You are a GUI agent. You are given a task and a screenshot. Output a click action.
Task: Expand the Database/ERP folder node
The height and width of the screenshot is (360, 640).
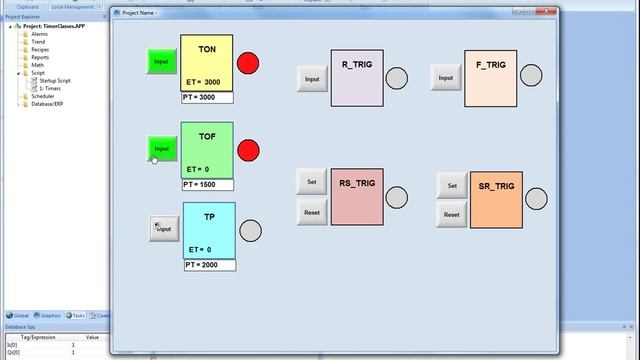click(x=18, y=104)
